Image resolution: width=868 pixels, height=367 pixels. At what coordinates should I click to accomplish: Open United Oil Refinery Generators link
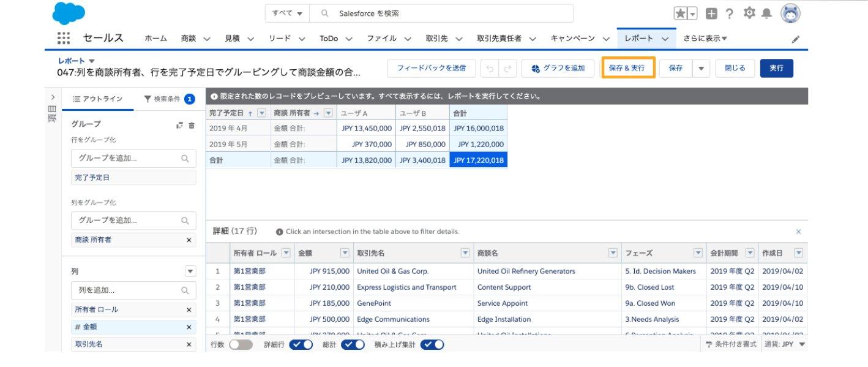coord(526,271)
